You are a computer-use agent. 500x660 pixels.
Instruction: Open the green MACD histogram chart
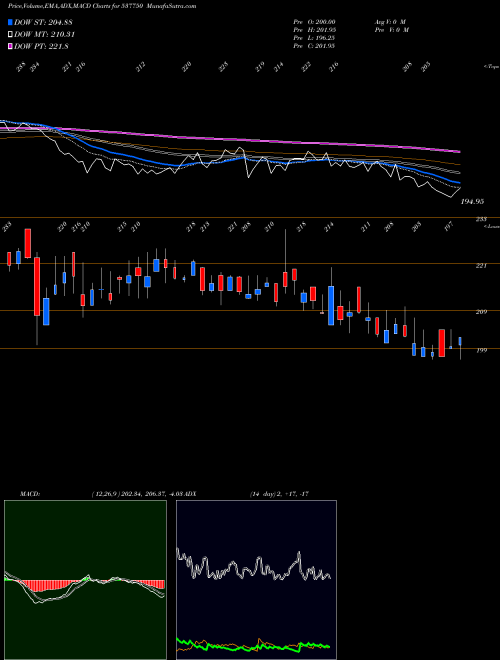pos(85,580)
